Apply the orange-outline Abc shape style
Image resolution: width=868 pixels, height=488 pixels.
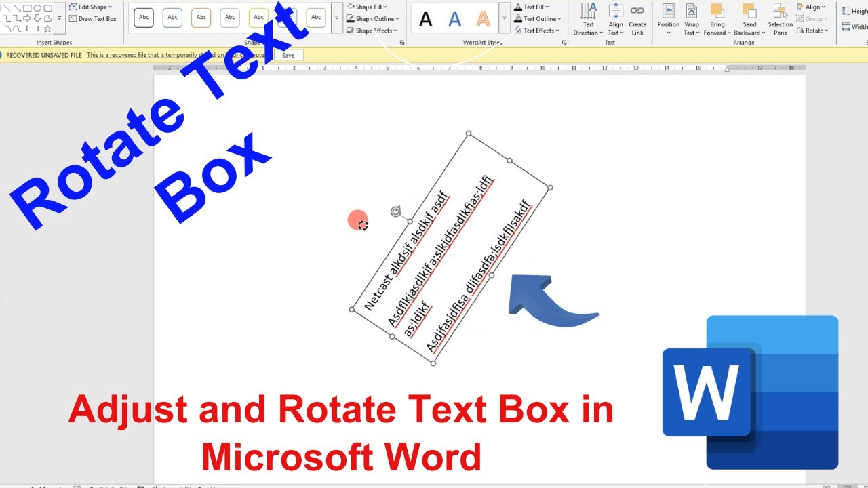[x=201, y=18]
